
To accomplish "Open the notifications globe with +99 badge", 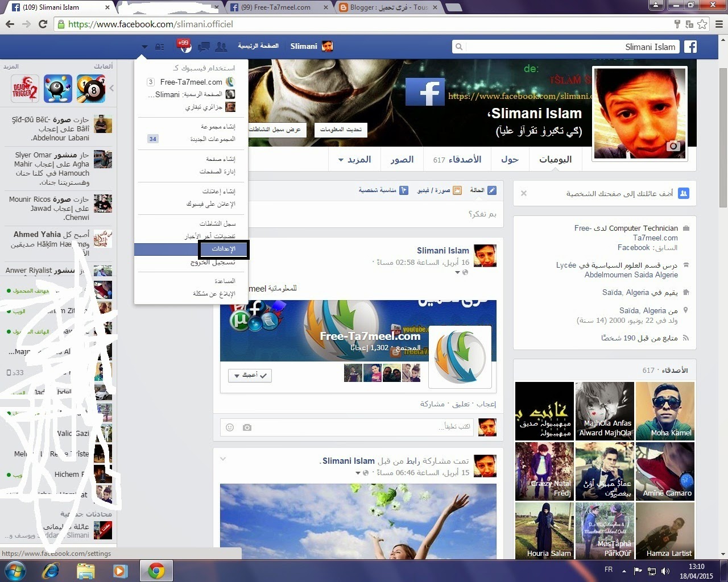I will pyautogui.click(x=185, y=47).
